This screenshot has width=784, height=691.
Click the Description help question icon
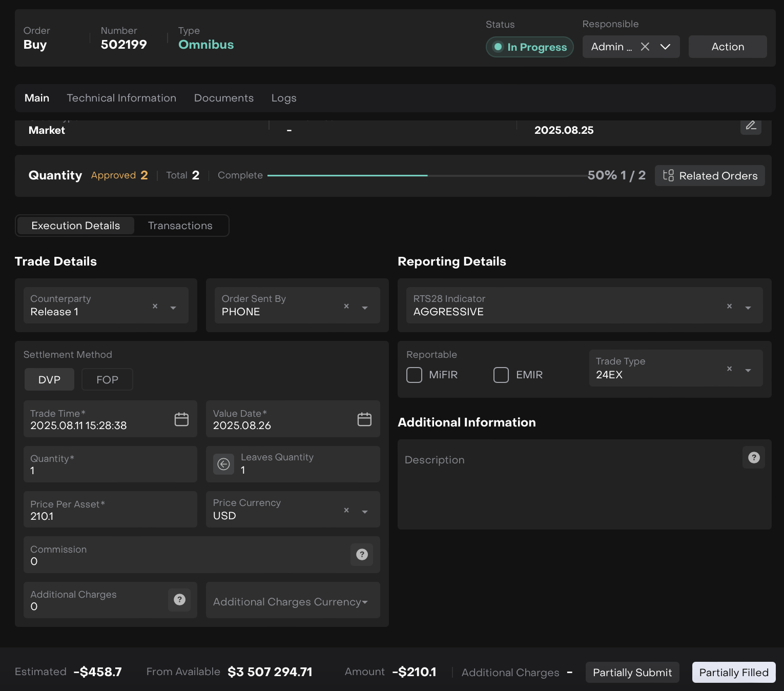click(x=754, y=458)
